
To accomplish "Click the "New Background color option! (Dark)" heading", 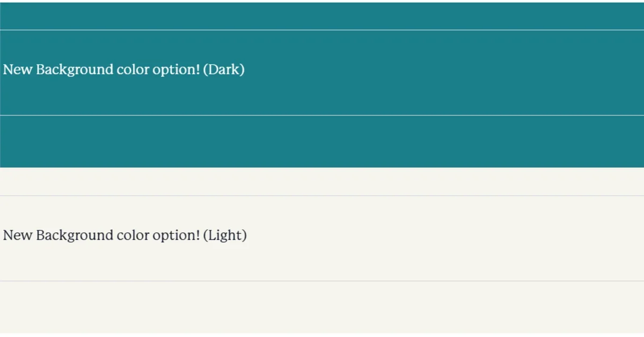I will tap(123, 70).
